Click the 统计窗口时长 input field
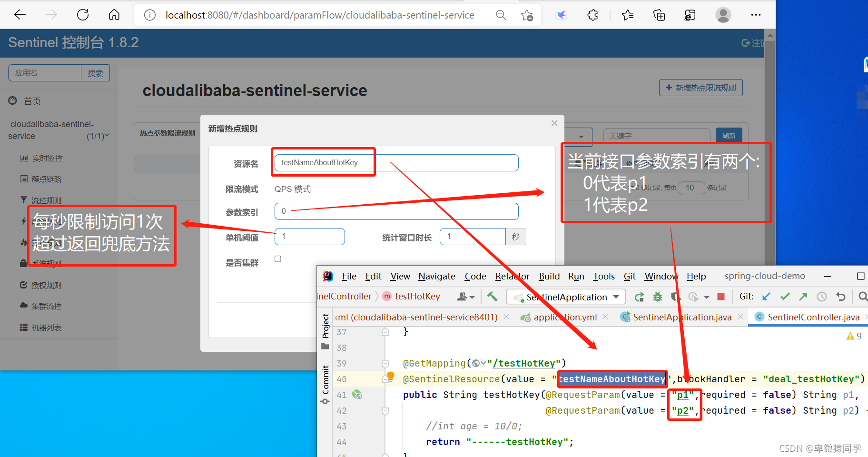Screen dimensions: 868x457 pos(473,237)
